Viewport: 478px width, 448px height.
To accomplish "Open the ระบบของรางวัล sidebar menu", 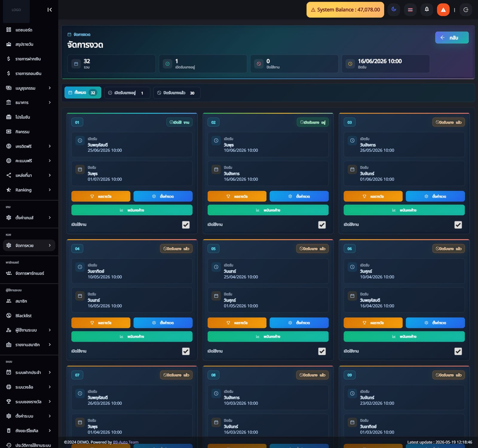I will tap(29, 402).
